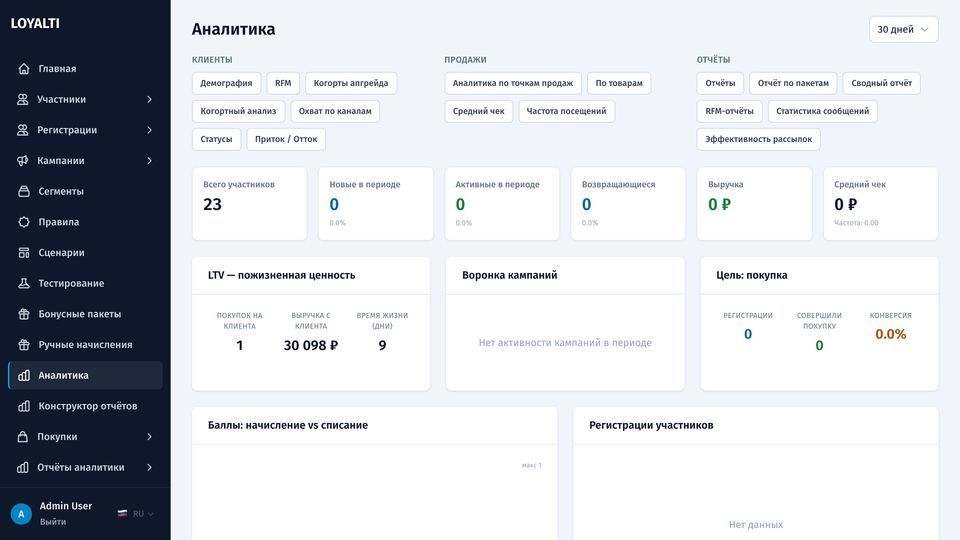The height and width of the screenshot is (540, 960).
Task: Expand the Покупки submenu chevron
Action: pyautogui.click(x=149, y=437)
